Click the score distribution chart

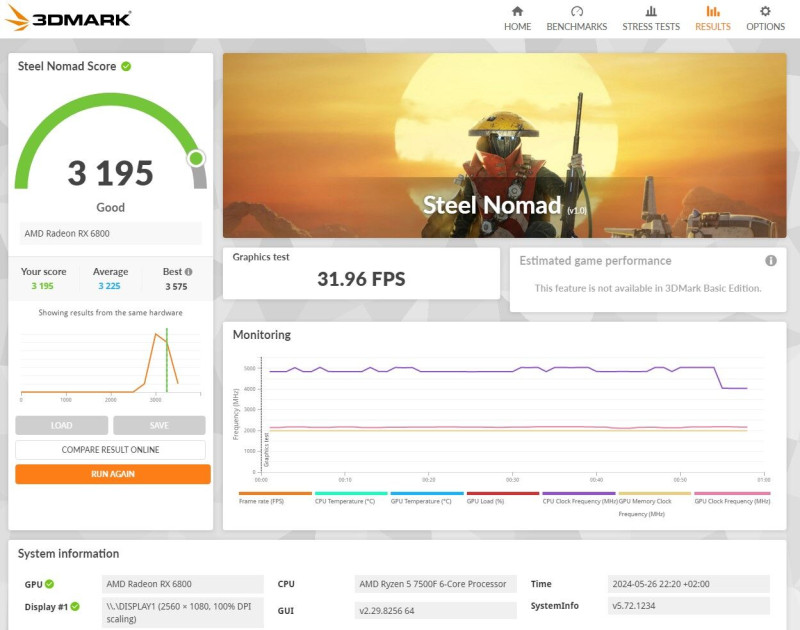click(x=110, y=365)
